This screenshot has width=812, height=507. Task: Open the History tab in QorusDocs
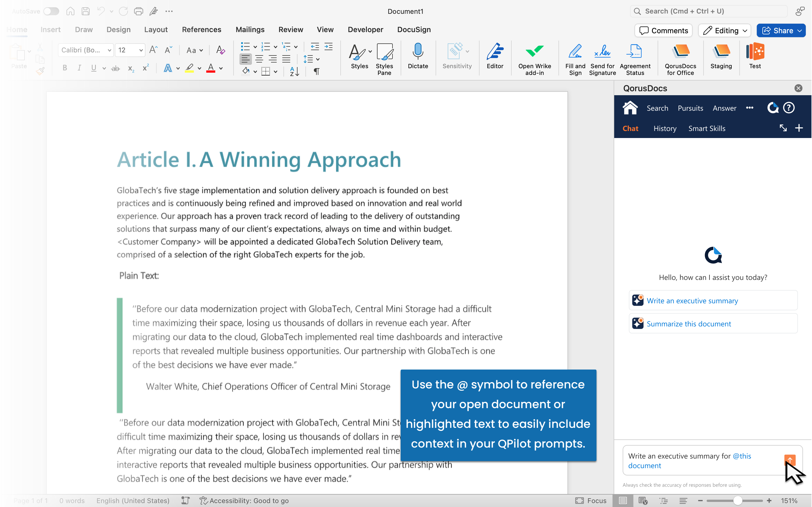tap(665, 128)
